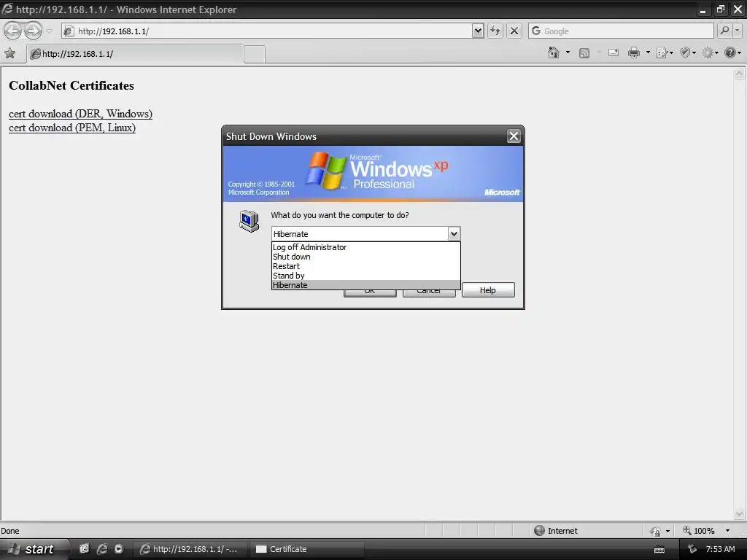The height and width of the screenshot is (560, 747).
Task: Open cert download (DER, Windows) link
Action: tap(80, 114)
